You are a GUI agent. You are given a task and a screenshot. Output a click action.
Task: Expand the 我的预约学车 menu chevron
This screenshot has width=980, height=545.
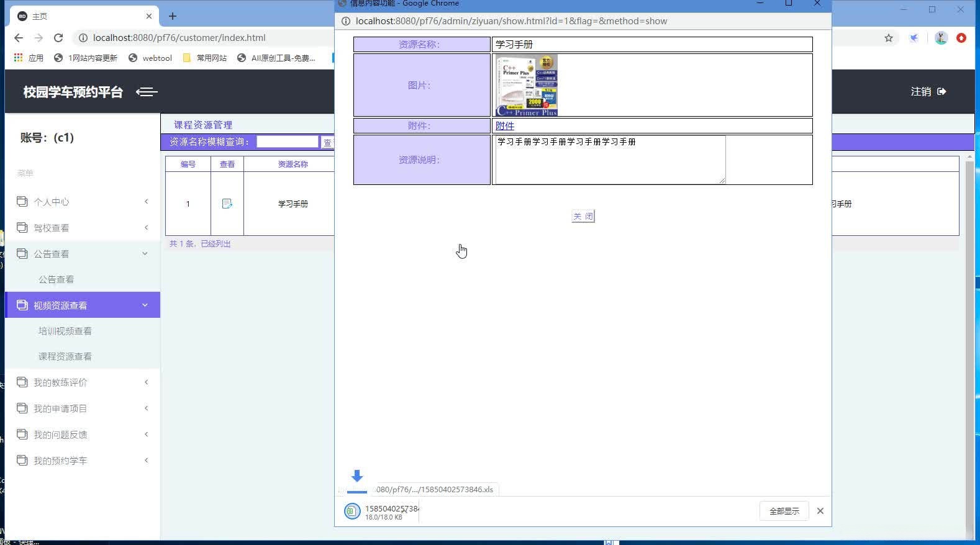[147, 460]
